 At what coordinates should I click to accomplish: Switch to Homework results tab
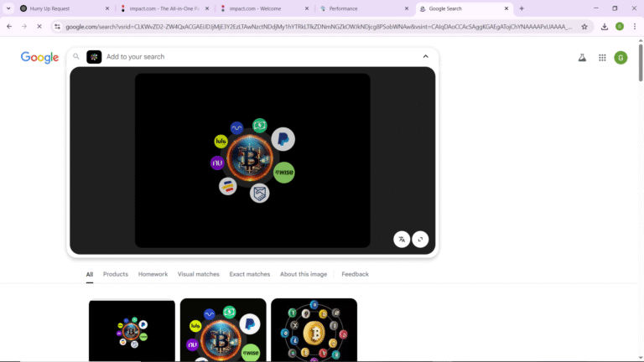[x=153, y=274]
